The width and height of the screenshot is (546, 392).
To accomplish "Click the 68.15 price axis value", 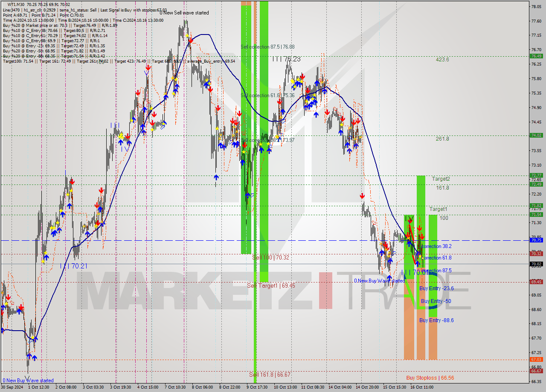I will (x=536, y=323).
